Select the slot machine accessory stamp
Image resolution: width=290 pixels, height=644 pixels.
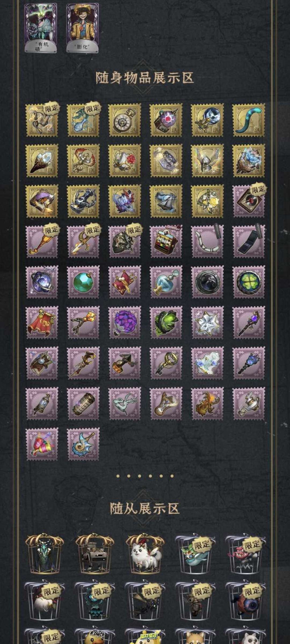click(x=166, y=241)
